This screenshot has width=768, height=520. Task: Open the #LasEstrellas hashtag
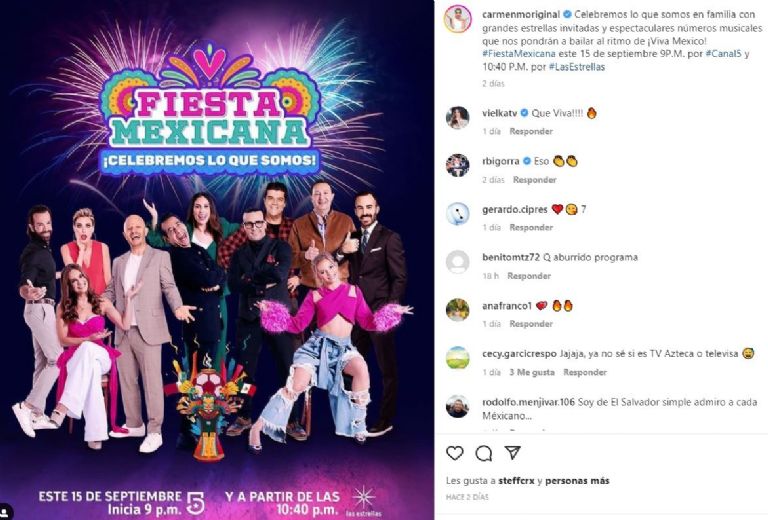[577, 67]
